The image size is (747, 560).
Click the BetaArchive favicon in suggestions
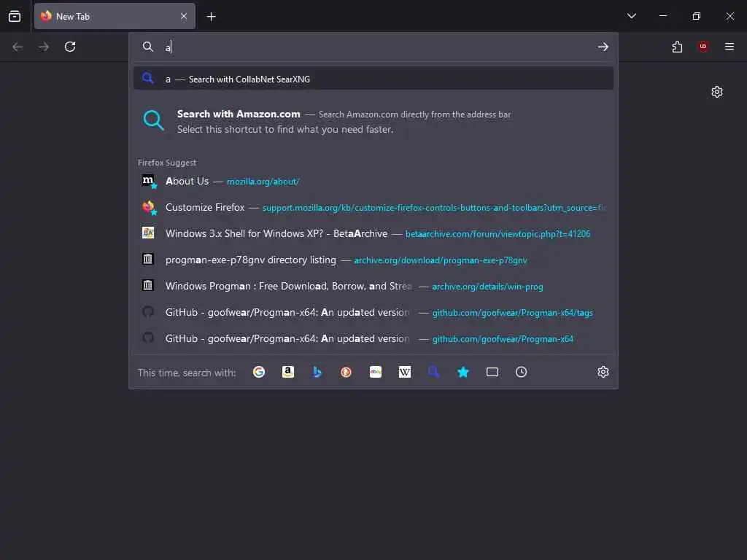[148, 233]
